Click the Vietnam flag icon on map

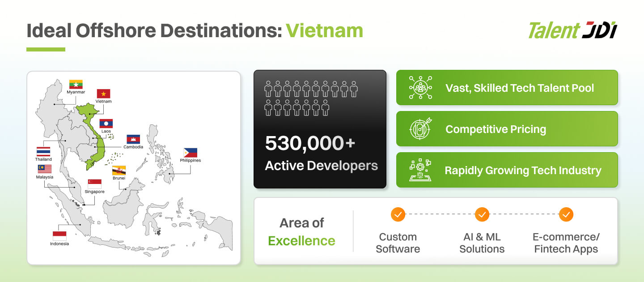coord(104,94)
